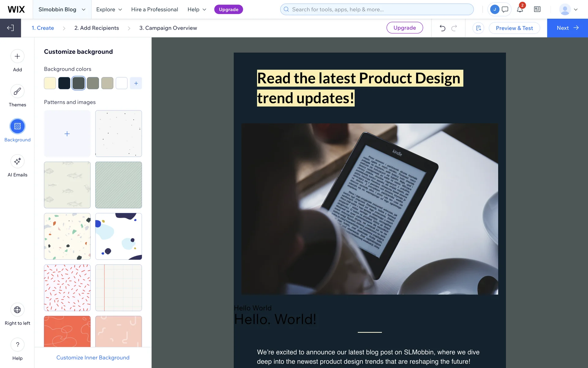Open the profile avatar dropdown
The image size is (588, 368).
tap(568, 10)
